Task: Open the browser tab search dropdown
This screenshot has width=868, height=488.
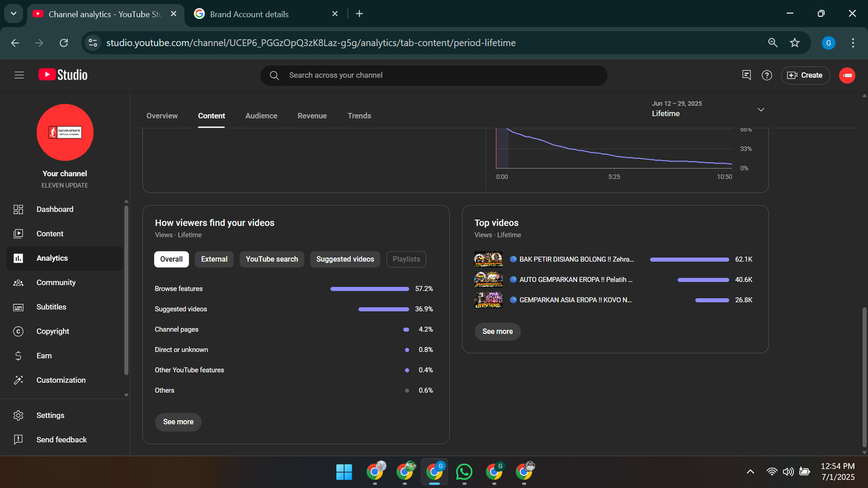Action: click(14, 14)
